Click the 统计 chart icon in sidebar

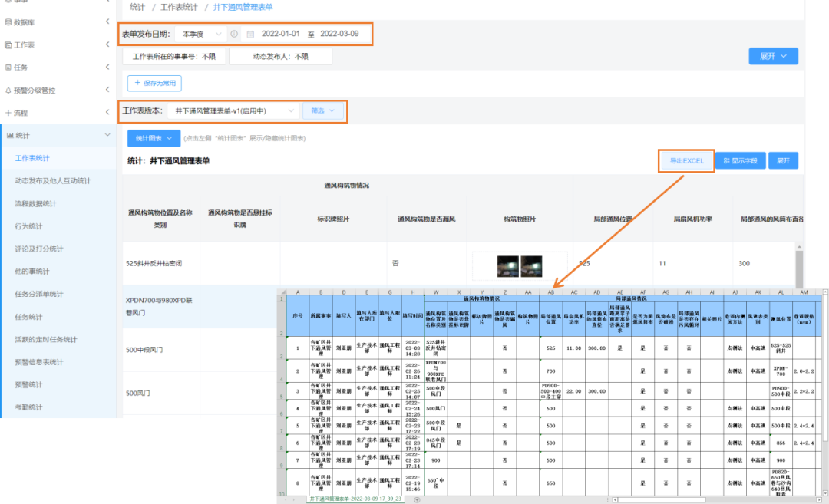pos(9,136)
